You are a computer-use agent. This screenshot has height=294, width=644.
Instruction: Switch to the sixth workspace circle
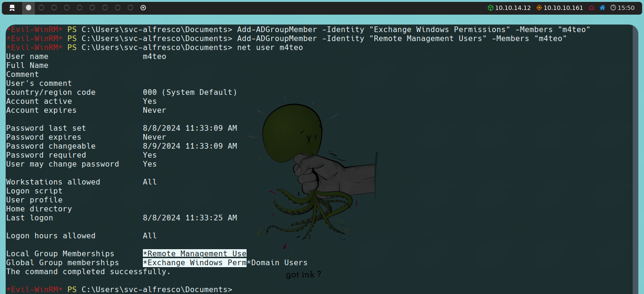(x=92, y=8)
